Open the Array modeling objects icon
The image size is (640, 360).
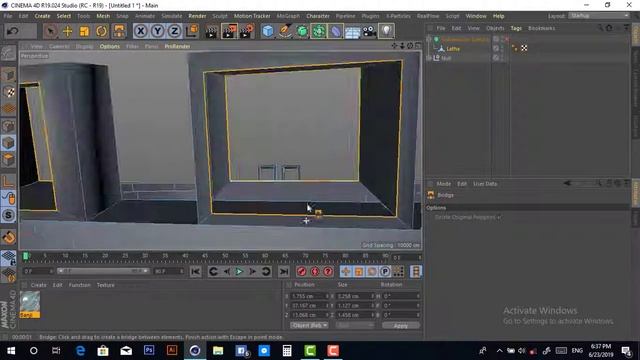pyautogui.click(x=319, y=31)
